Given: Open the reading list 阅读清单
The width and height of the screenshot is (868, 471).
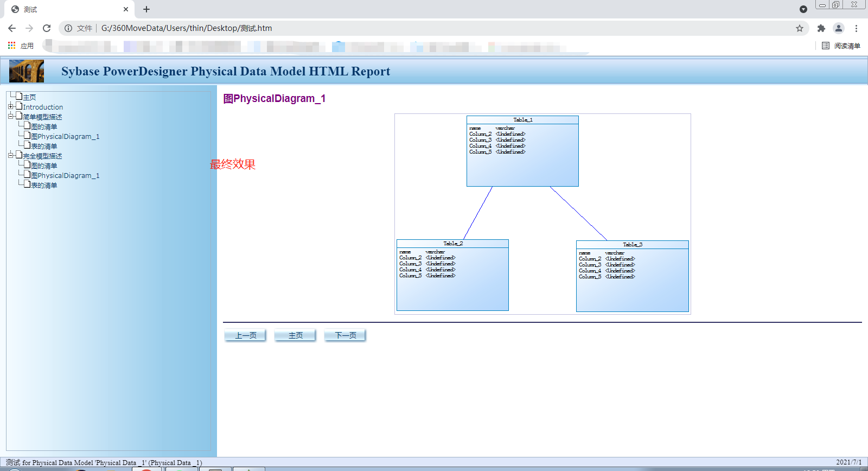Looking at the screenshot, I should [841, 46].
